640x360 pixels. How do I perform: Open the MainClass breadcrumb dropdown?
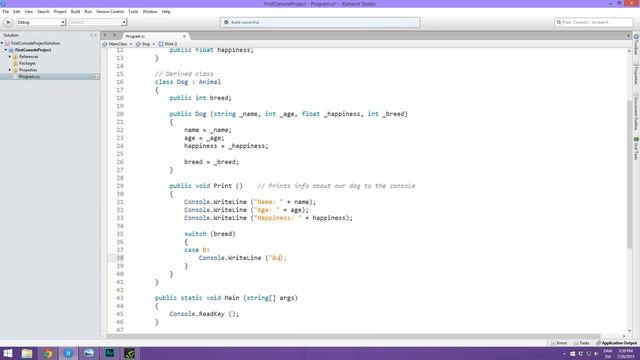tap(118, 44)
